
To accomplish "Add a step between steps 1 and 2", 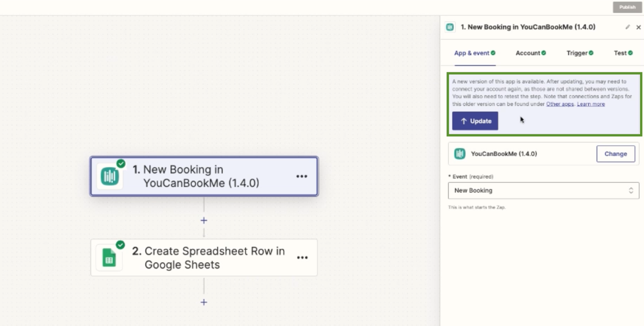I will coord(204,220).
